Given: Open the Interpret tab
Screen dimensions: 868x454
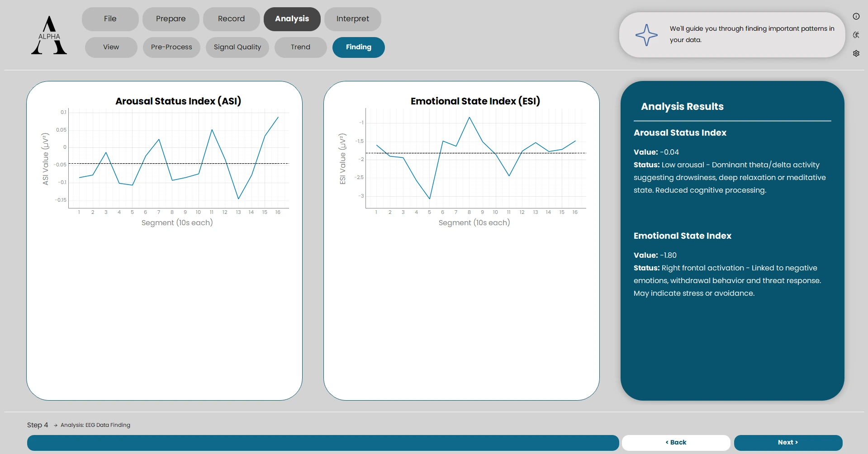Looking at the screenshot, I should click(x=352, y=19).
